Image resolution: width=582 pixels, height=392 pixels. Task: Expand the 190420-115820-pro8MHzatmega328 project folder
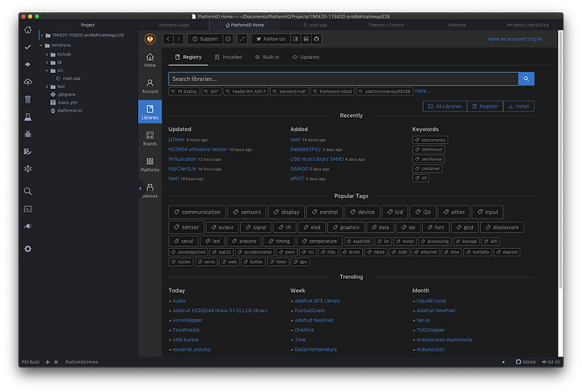[42, 36]
